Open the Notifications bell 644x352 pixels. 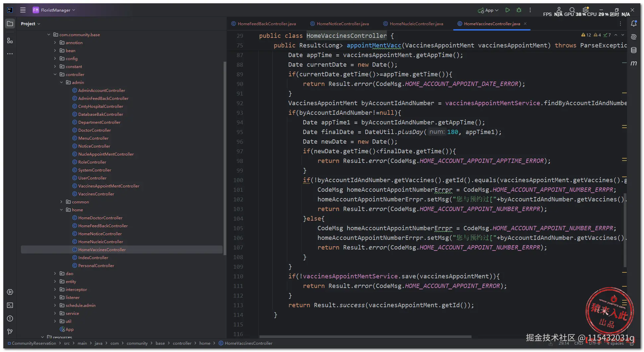coord(634,24)
